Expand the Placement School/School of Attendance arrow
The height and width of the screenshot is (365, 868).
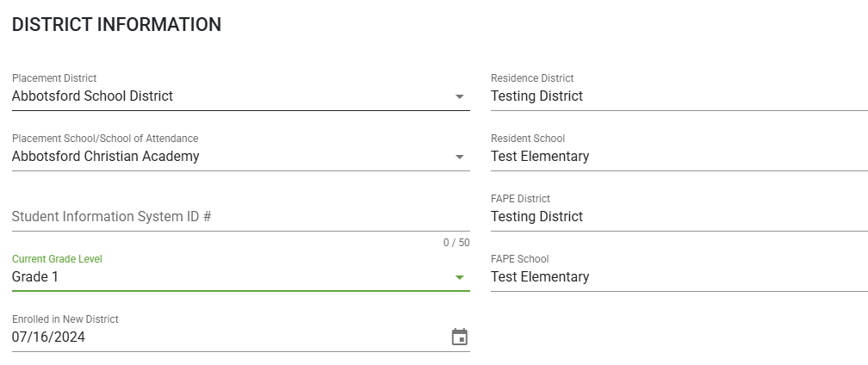tap(460, 157)
